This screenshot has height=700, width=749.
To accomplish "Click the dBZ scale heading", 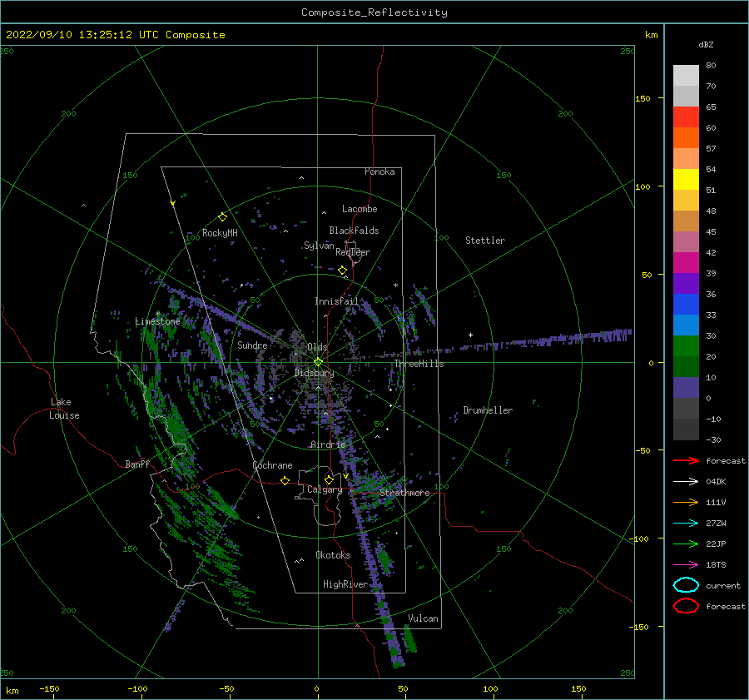I will pyautogui.click(x=706, y=44).
